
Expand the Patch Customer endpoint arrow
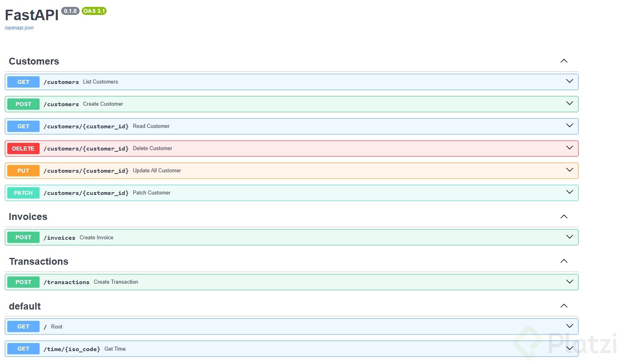pyautogui.click(x=570, y=192)
